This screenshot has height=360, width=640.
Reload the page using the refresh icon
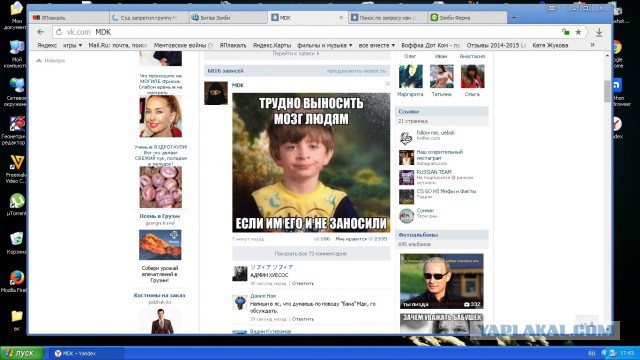(x=59, y=32)
